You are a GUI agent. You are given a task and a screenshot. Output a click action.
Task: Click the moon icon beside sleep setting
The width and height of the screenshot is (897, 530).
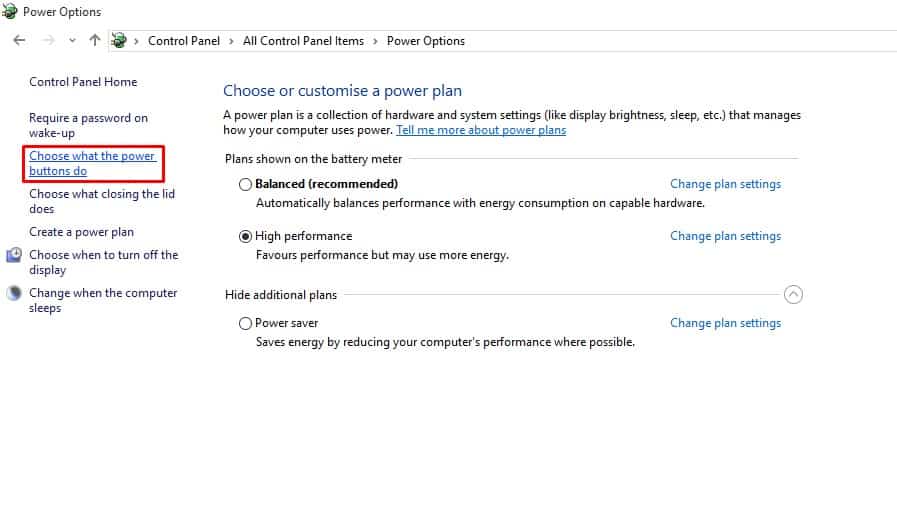point(14,293)
